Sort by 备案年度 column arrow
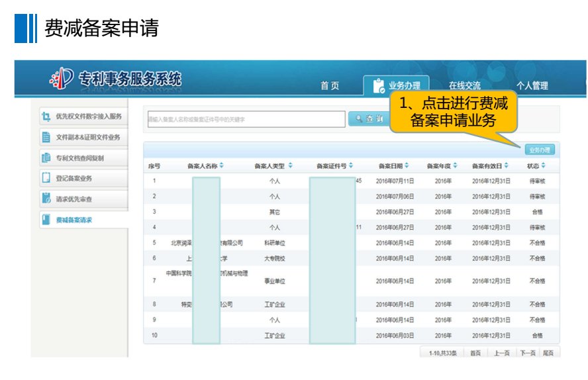Image resolution: width=588 pixels, height=380 pixels. pyautogui.click(x=456, y=166)
